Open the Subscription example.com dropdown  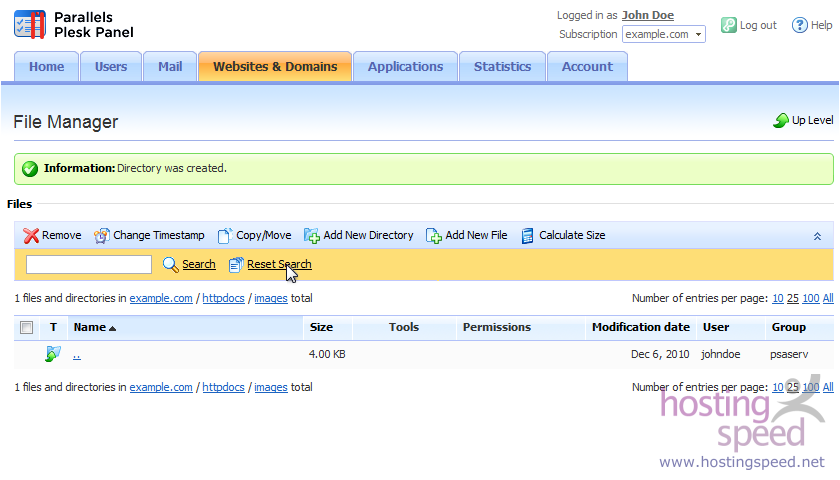[x=664, y=34]
